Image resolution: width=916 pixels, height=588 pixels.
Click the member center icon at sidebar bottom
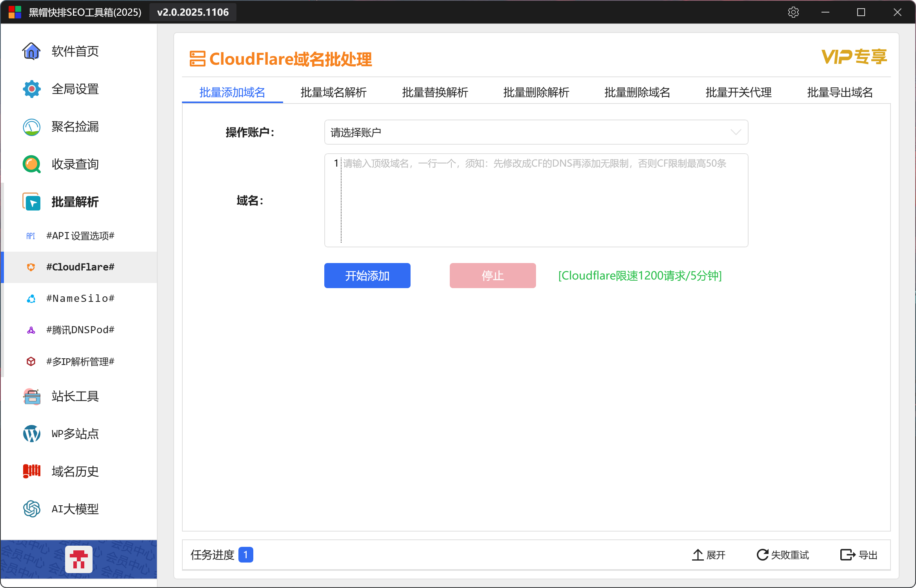(x=79, y=559)
